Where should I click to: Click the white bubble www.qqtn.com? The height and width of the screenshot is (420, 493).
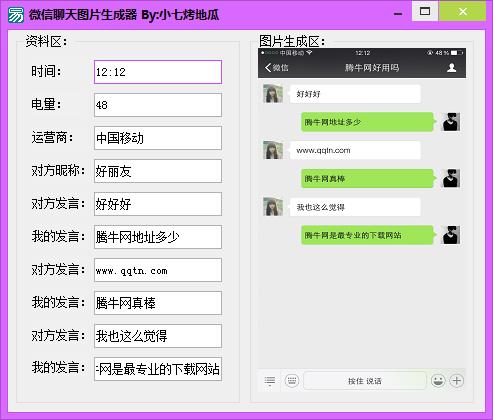pos(355,150)
